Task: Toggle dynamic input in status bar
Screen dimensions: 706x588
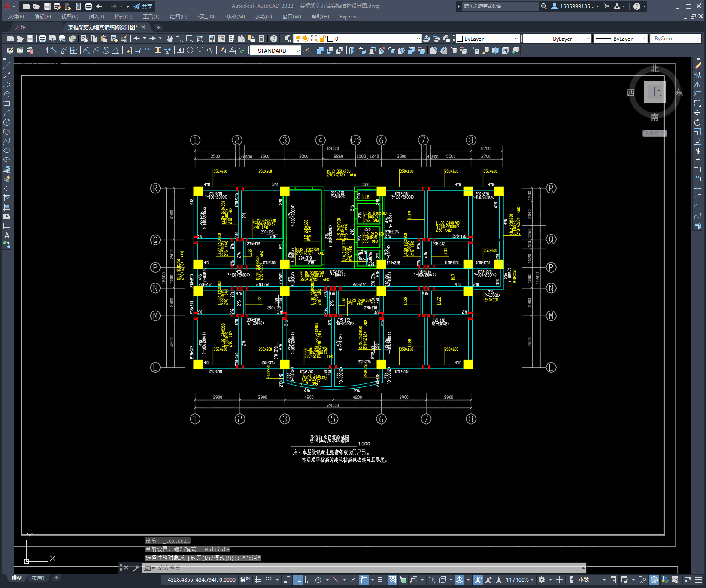Action: [298, 580]
